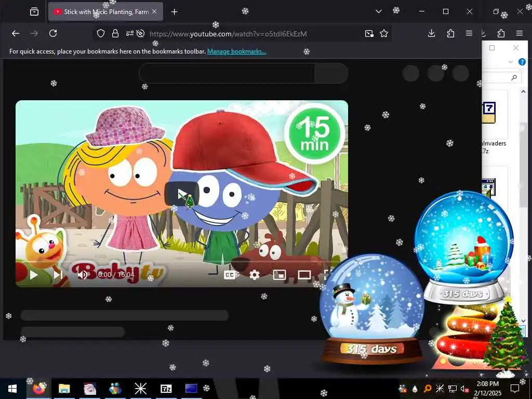
Task: Click the large center play button
Action: click(182, 194)
